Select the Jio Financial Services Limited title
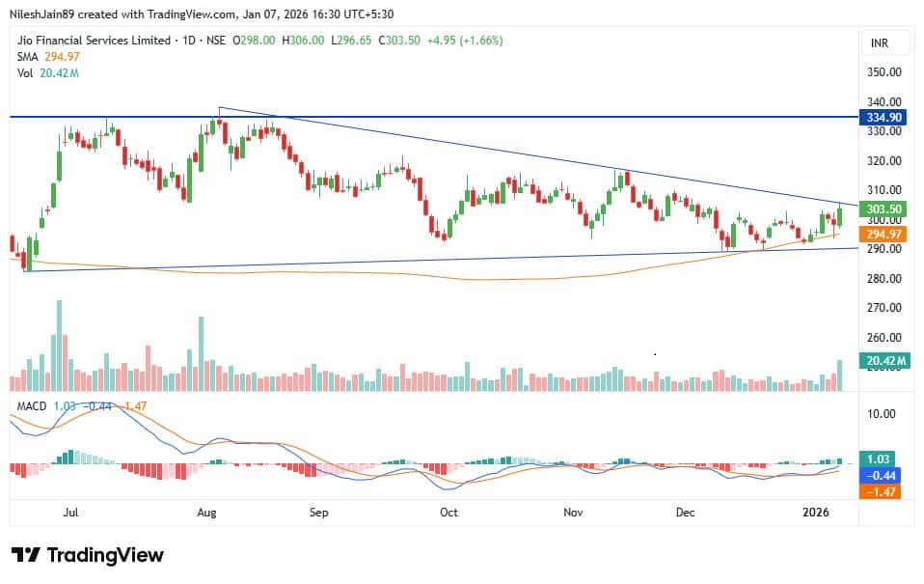The width and height of the screenshot is (924, 584). (94, 41)
